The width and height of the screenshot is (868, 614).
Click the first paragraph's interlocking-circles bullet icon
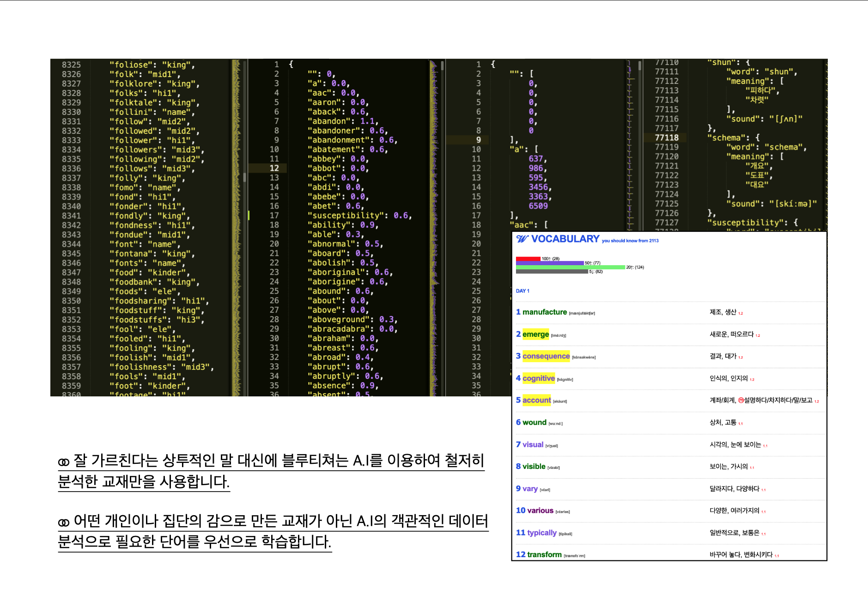point(64,462)
